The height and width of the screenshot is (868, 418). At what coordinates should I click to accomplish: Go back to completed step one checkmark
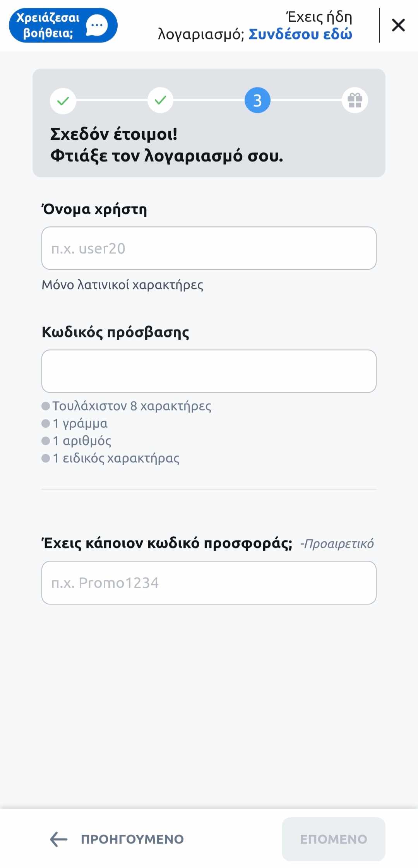pyautogui.click(x=63, y=101)
